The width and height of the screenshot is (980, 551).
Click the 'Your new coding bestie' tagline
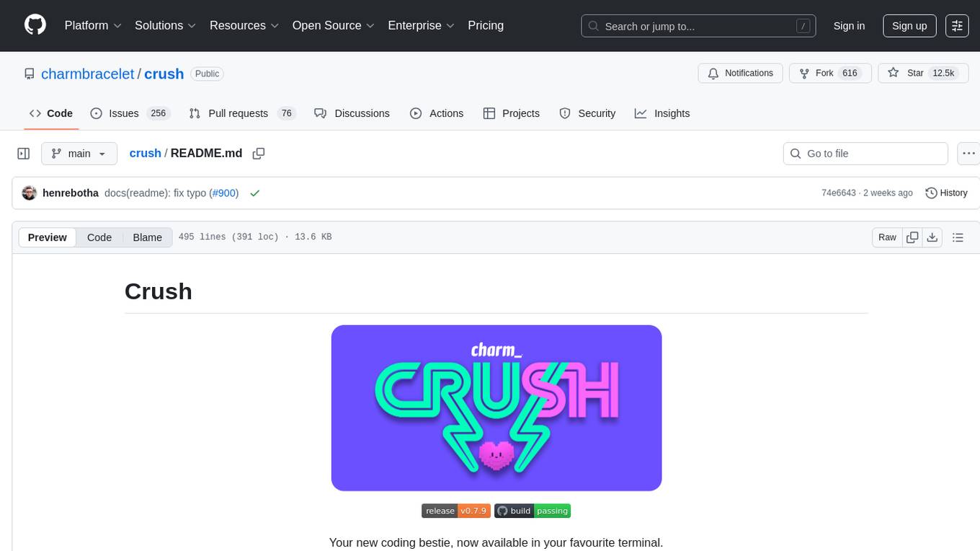[x=496, y=542]
